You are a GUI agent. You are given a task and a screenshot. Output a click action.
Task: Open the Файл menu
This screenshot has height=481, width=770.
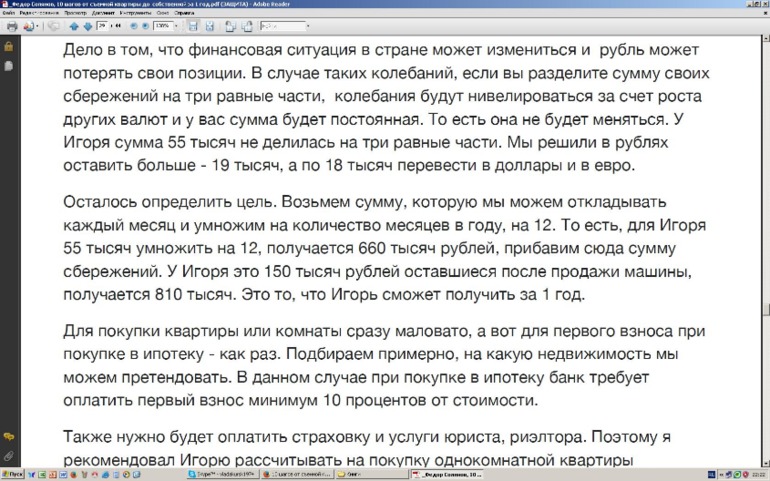[8, 13]
